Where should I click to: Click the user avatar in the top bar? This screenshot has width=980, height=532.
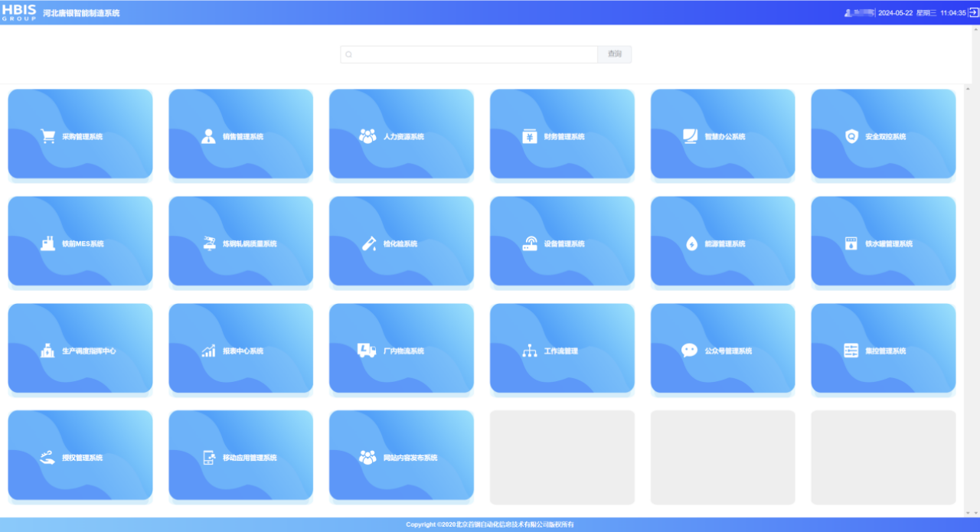[x=848, y=12]
